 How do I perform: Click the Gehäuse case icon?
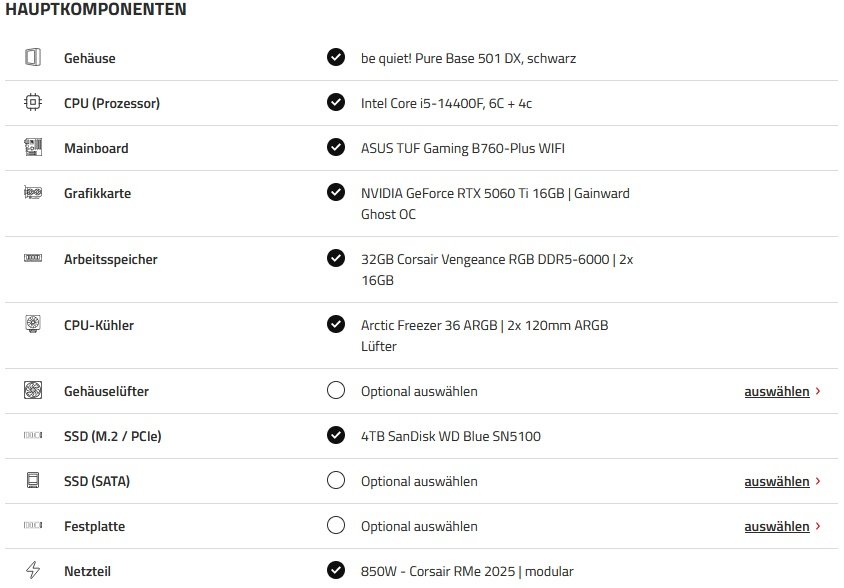coord(33,57)
